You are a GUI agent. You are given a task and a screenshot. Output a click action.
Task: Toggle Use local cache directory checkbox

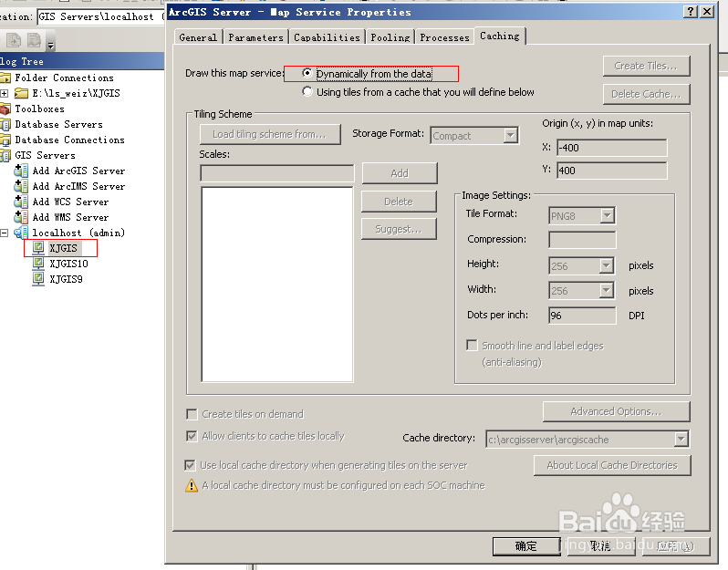coord(190,465)
